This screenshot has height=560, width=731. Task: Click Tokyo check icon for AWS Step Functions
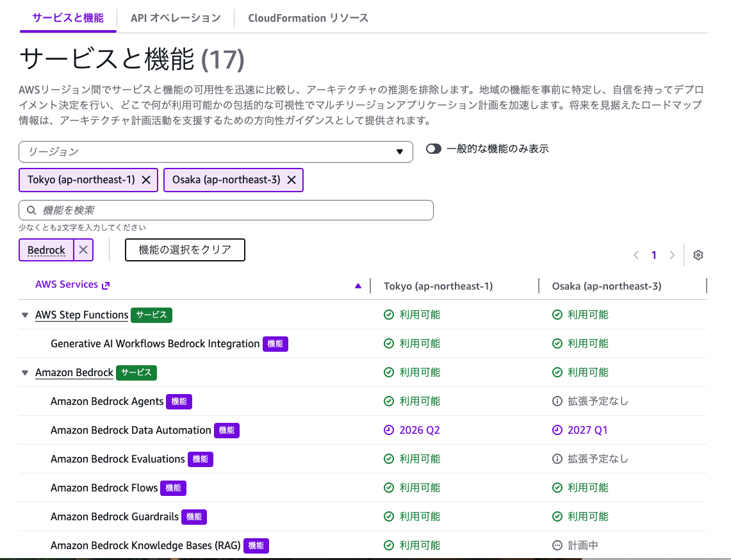[x=389, y=315]
